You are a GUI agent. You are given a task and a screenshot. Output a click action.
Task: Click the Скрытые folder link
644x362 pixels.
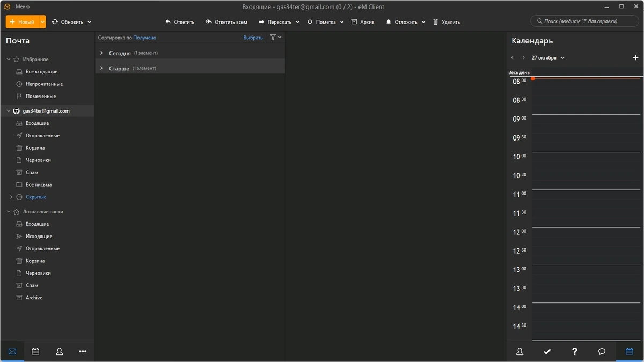[x=36, y=197]
